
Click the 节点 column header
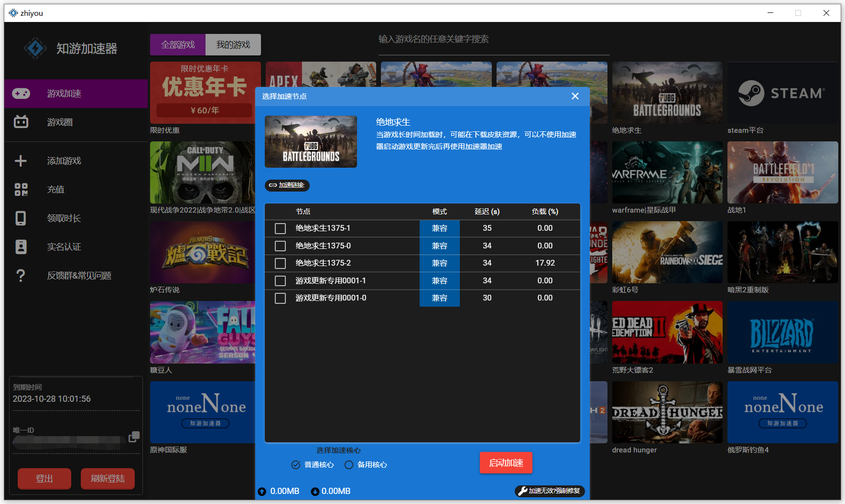(303, 212)
